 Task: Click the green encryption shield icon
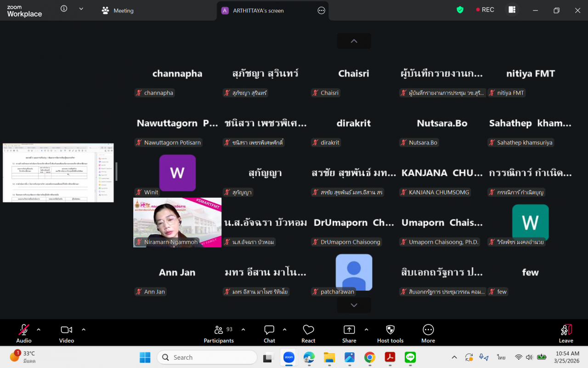460,10
